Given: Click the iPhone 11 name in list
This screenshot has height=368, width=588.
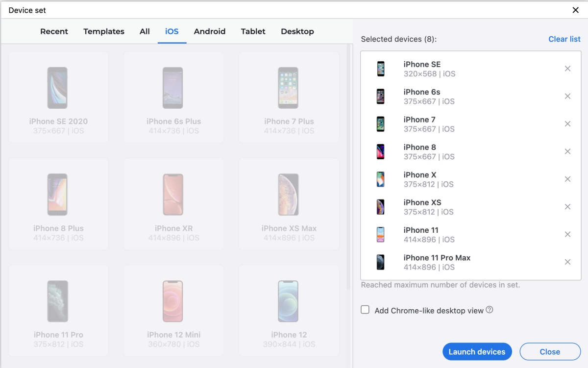Looking at the screenshot, I should click(421, 230).
